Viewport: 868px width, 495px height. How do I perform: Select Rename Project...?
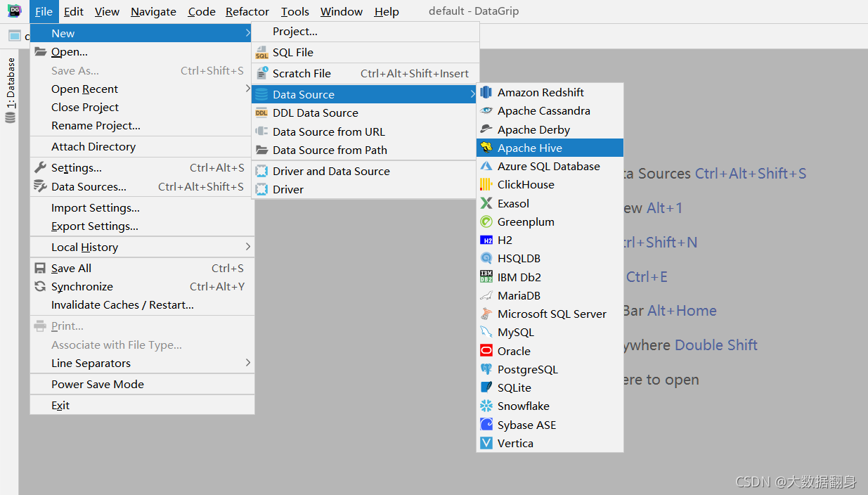tap(142, 125)
